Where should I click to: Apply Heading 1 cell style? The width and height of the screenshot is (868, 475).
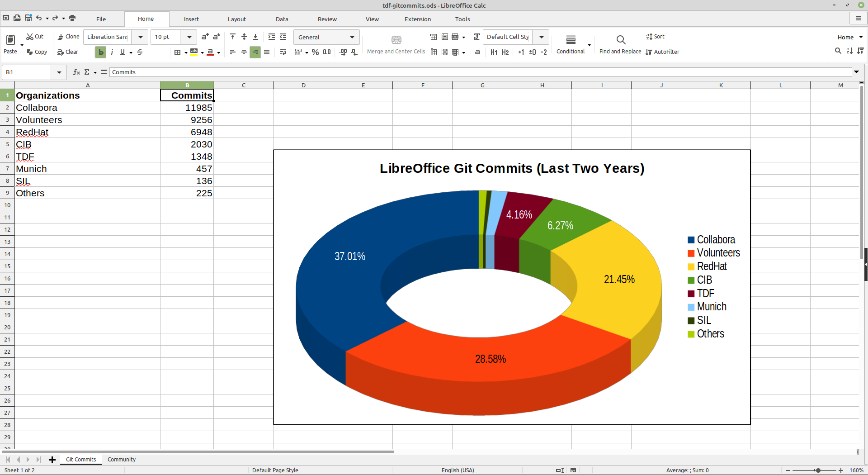[x=494, y=52]
